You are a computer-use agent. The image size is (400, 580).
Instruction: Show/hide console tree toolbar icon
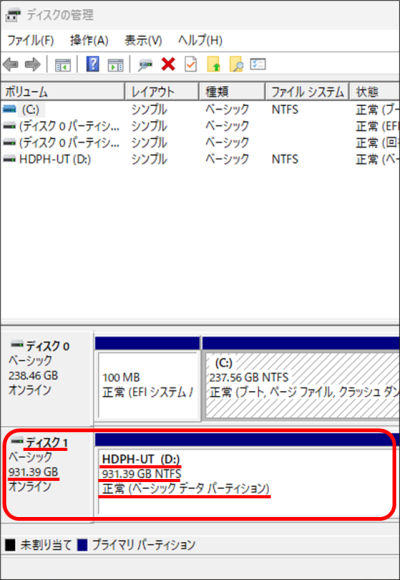click(63, 65)
